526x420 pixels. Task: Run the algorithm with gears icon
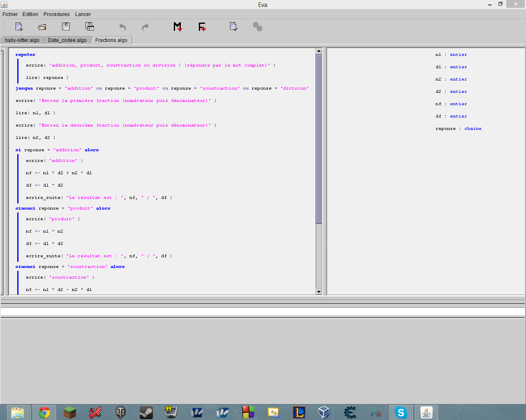click(257, 27)
